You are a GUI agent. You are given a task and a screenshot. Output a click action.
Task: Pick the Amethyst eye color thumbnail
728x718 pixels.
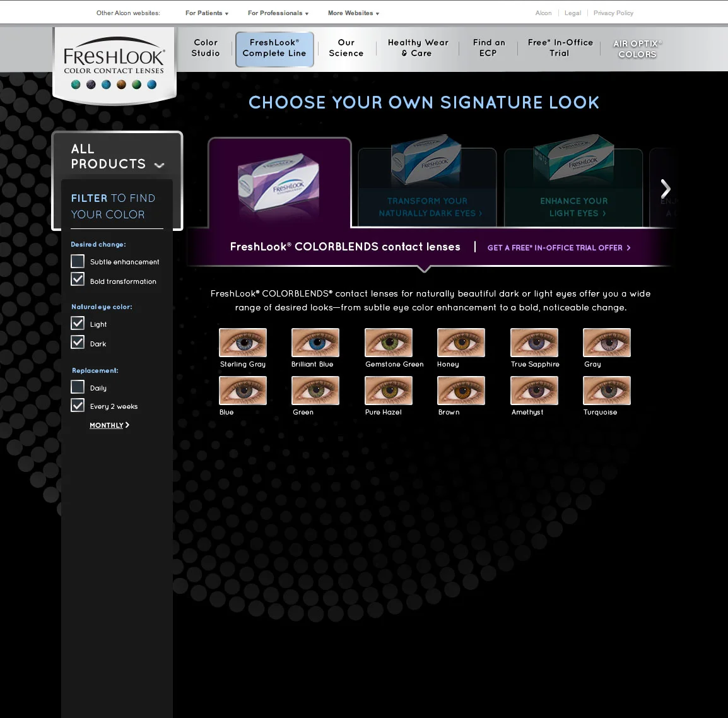coord(534,391)
